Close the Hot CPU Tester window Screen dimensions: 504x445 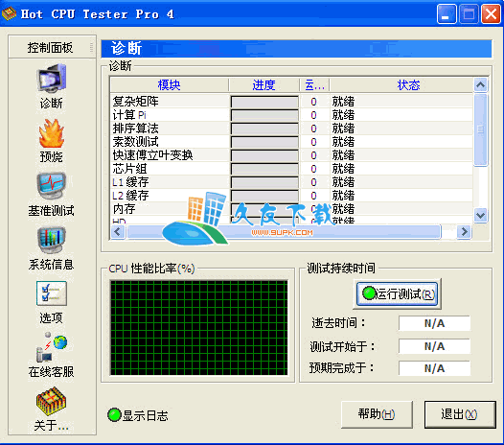coord(491,14)
